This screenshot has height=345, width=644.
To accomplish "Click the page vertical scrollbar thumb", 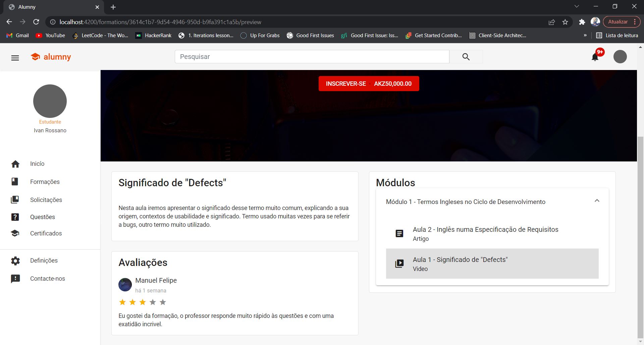I will (x=640, y=238).
